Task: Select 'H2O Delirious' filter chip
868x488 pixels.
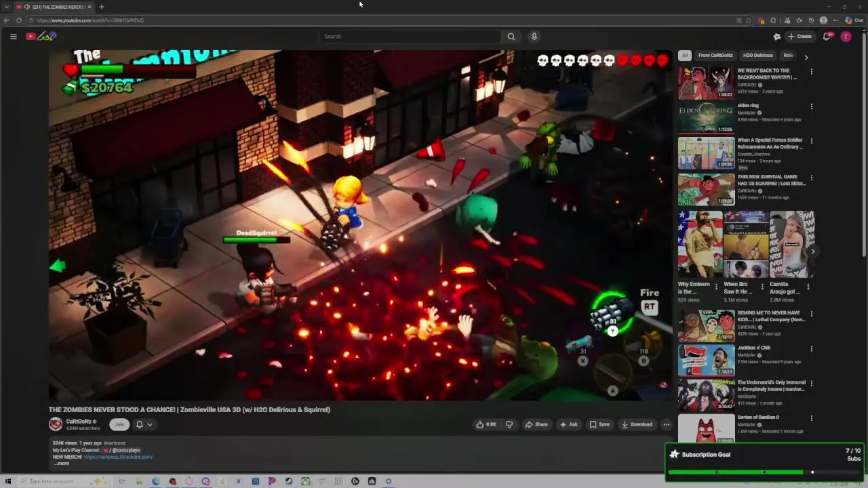Action: coord(757,56)
